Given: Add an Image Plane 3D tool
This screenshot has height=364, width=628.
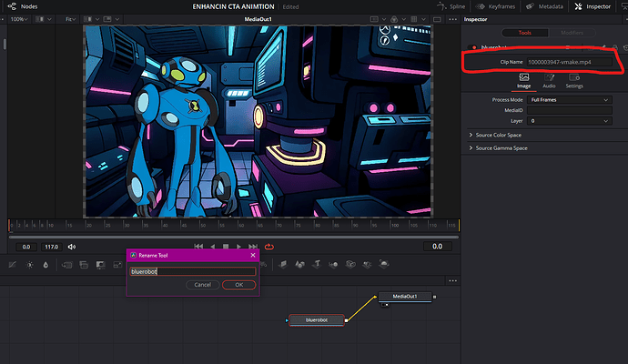Looking at the screenshot, I should tap(283, 264).
